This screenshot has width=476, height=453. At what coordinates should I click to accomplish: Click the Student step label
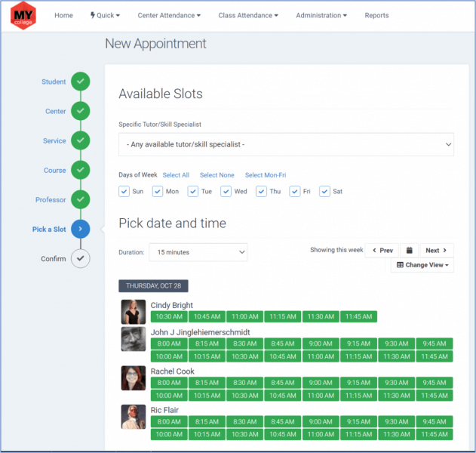pyautogui.click(x=54, y=82)
